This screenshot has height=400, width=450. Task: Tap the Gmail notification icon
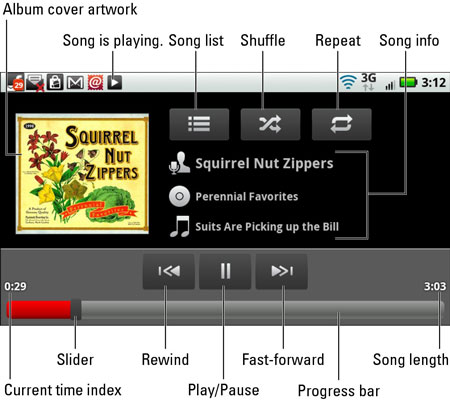point(75,82)
